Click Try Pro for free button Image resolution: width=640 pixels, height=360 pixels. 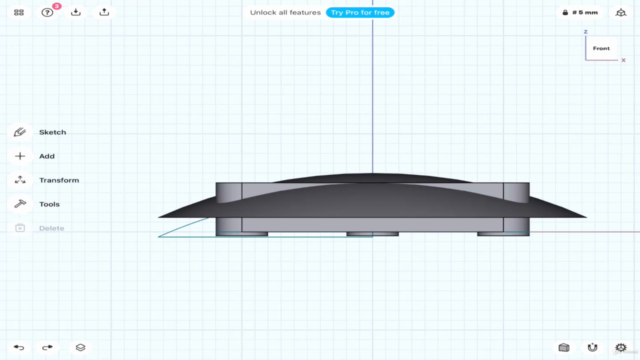pos(360,13)
